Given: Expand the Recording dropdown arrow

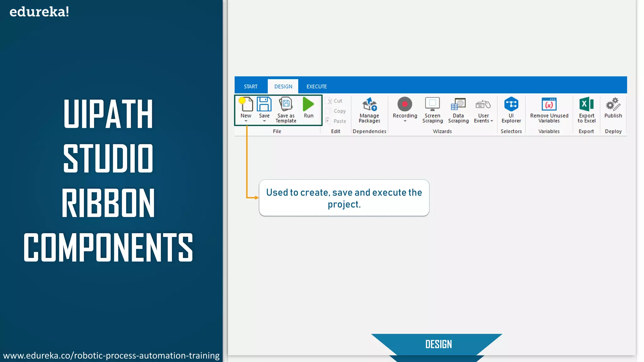Looking at the screenshot, I should [x=405, y=121].
